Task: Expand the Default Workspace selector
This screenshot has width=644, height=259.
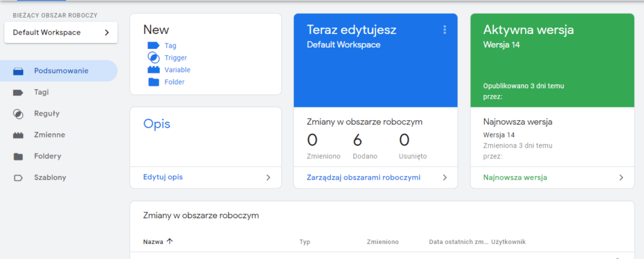Action: click(x=60, y=33)
